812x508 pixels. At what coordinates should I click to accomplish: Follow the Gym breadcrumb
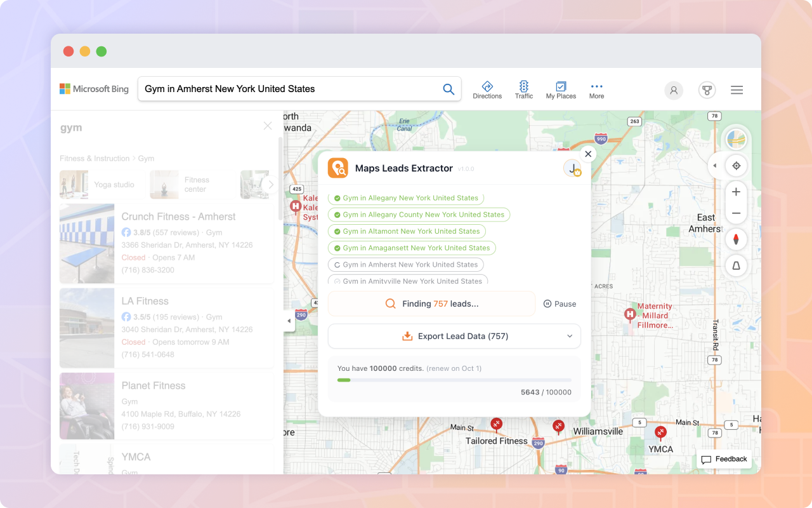pyautogui.click(x=146, y=159)
